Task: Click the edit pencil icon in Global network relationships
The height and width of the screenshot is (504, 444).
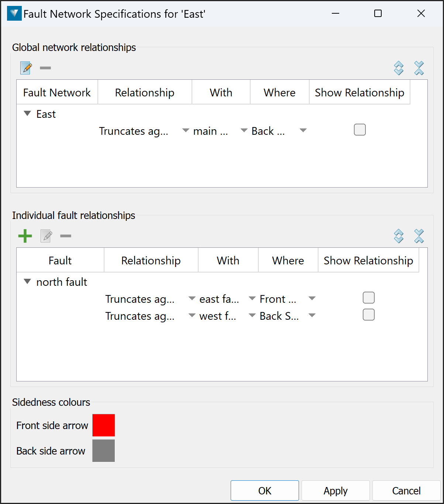Action: [26, 68]
